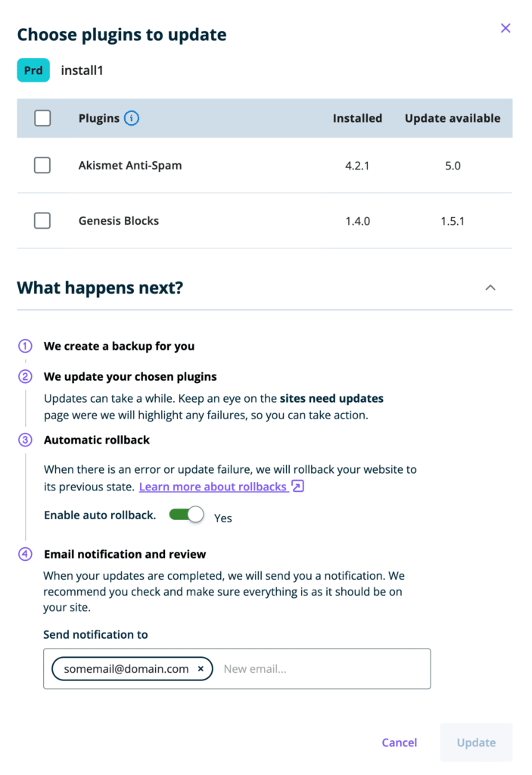Check the select-all plugins checkbox
This screenshot has width=532, height=775.
click(x=42, y=118)
